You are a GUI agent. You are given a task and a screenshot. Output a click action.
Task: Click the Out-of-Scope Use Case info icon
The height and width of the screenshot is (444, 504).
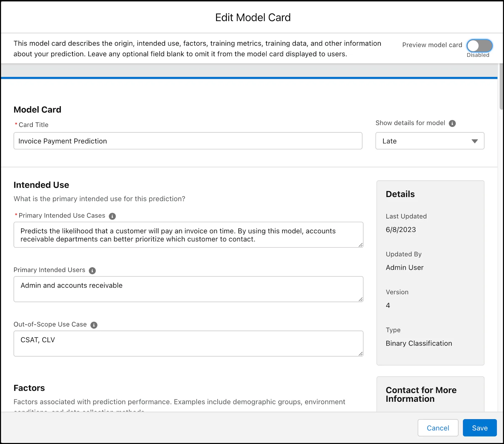(x=94, y=325)
